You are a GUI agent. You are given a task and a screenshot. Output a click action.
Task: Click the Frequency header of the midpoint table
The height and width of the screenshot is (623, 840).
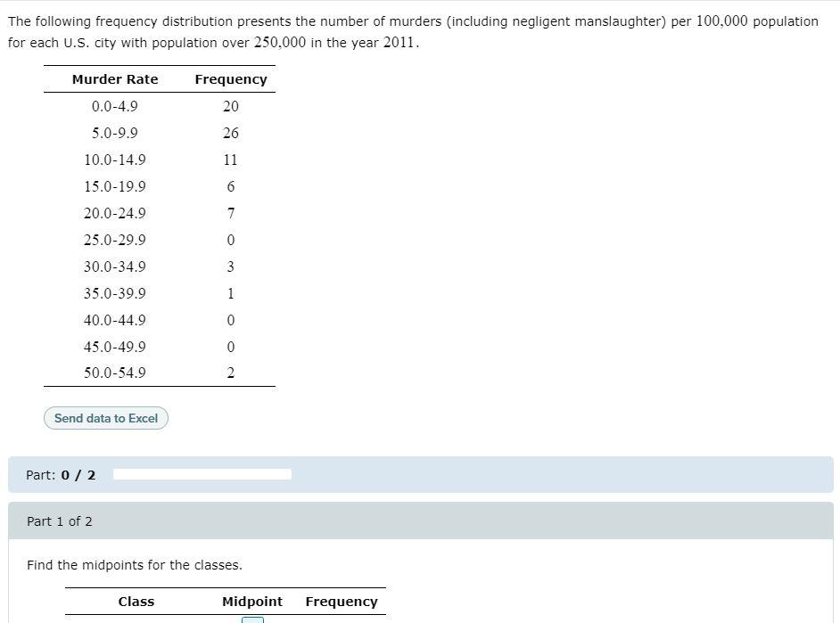pos(342,601)
